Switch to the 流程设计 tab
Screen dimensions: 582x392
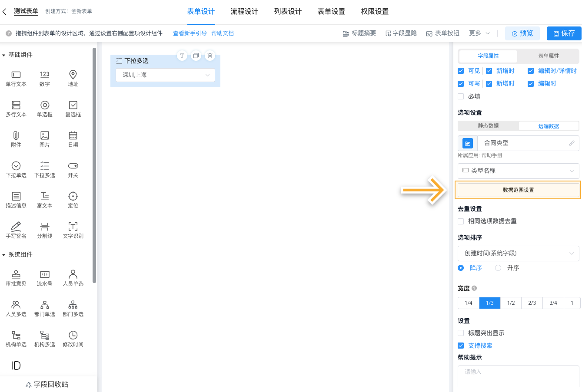(x=244, y=12)
